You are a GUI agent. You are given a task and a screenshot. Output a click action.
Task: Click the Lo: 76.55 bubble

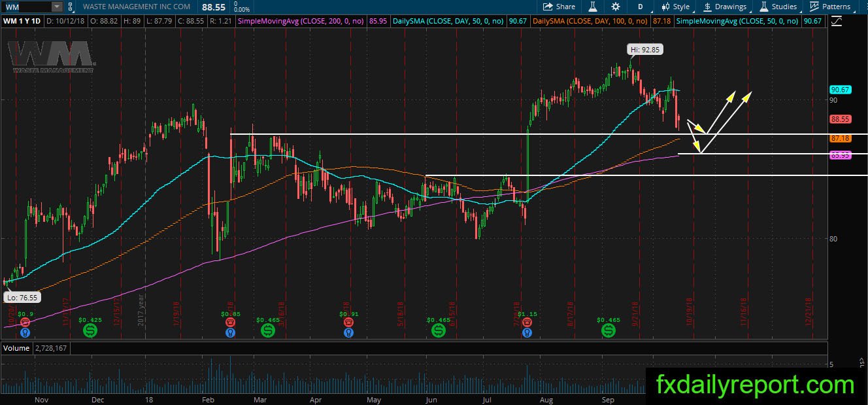pos(21,297)
